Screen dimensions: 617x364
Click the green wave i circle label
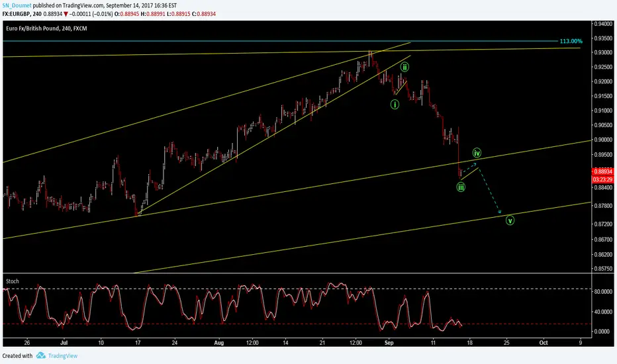click(395, 105)
